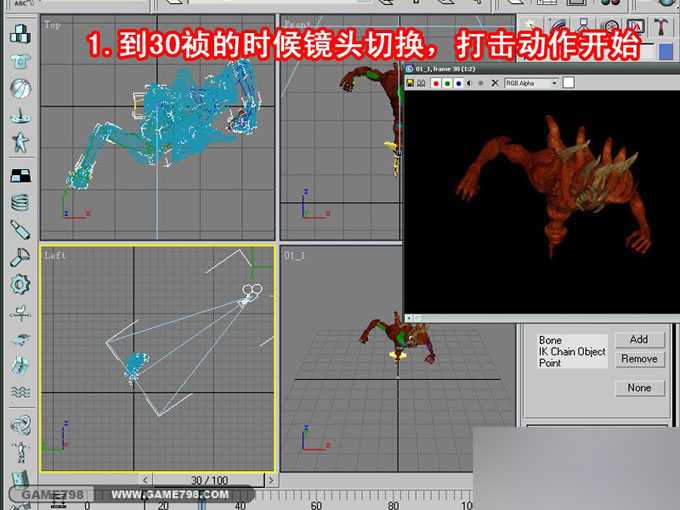
Task: Open the checkered material icon
Action: (x=20, y=175)
